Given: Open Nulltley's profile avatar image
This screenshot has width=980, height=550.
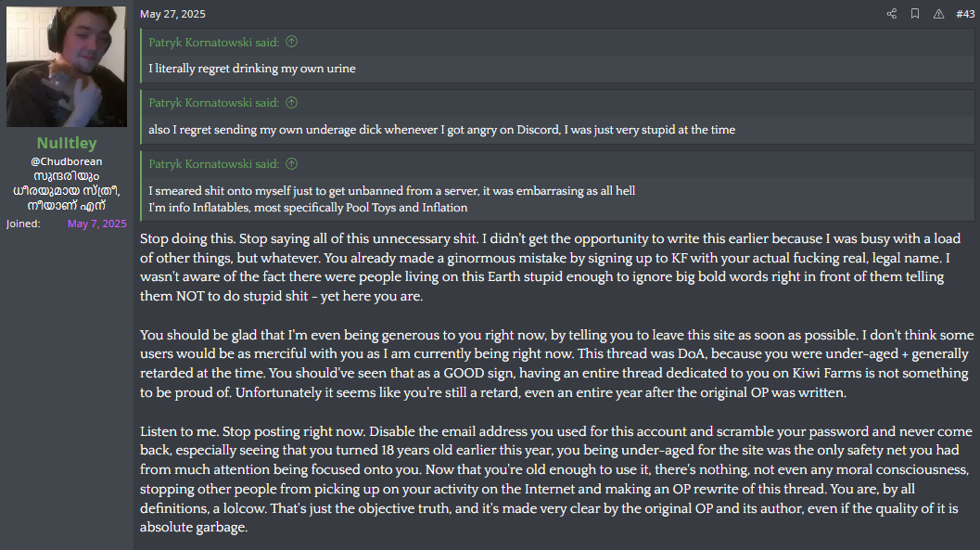Looking at the screenshot, I should 67,67.
